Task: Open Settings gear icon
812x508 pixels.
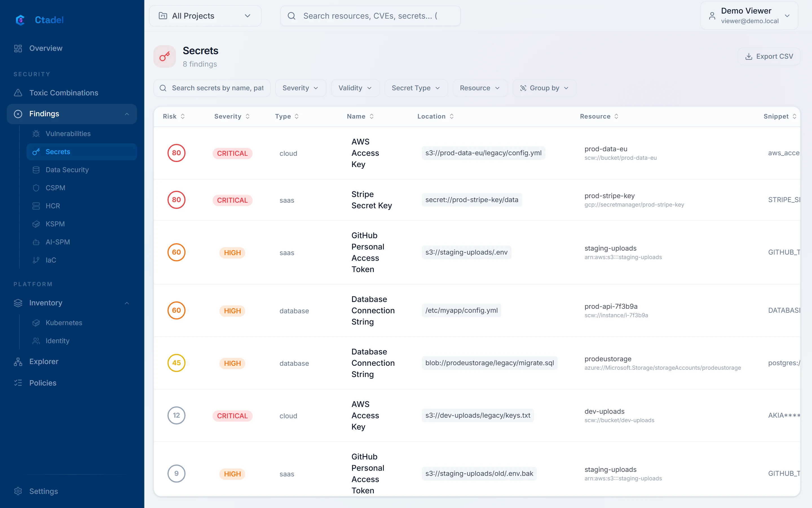Action: point(18,491)
